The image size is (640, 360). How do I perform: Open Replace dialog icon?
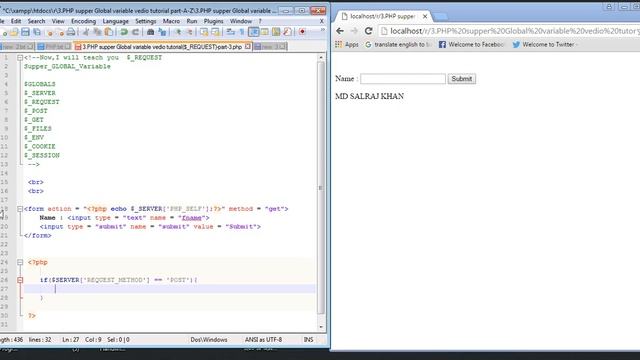point(162,32)
